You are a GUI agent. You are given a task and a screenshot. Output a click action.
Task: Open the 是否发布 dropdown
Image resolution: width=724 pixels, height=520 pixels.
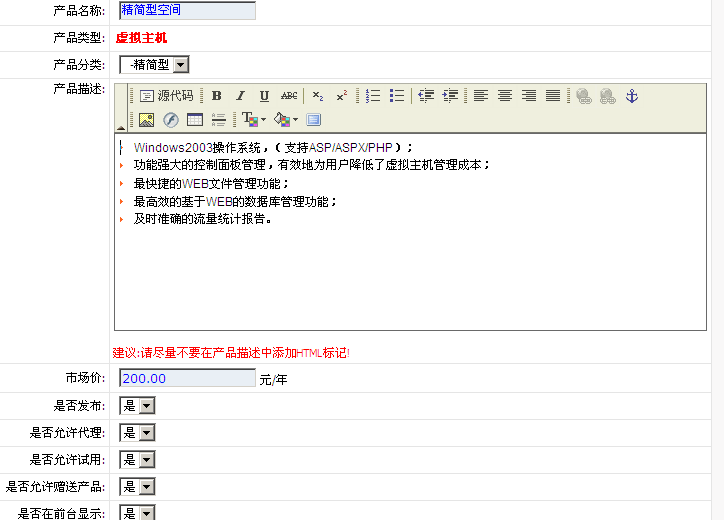tap(138, 406)
